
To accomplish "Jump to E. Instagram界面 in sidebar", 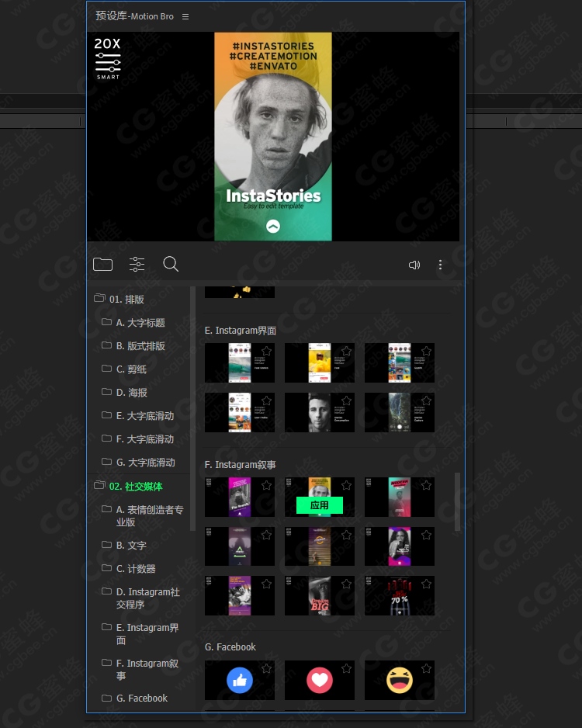I will (147, 634).
